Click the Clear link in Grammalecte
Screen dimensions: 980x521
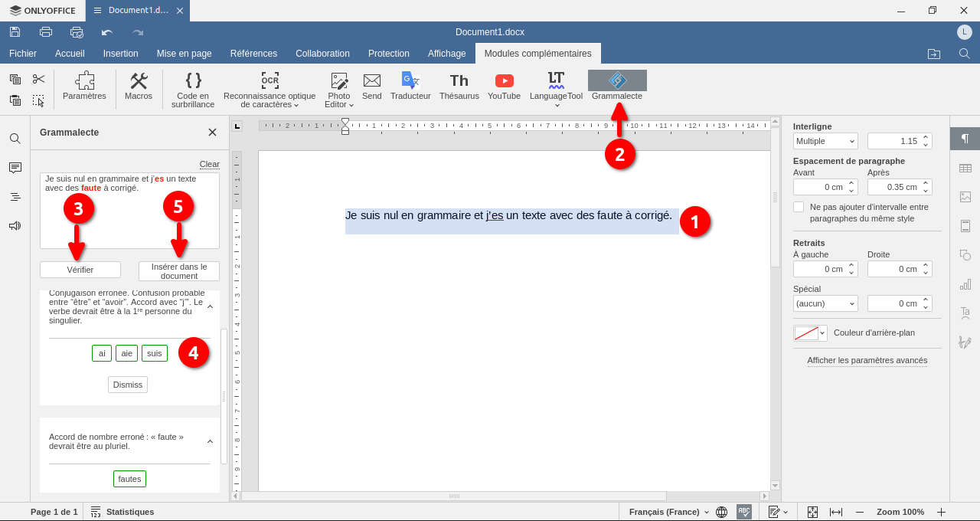point(210,164)
